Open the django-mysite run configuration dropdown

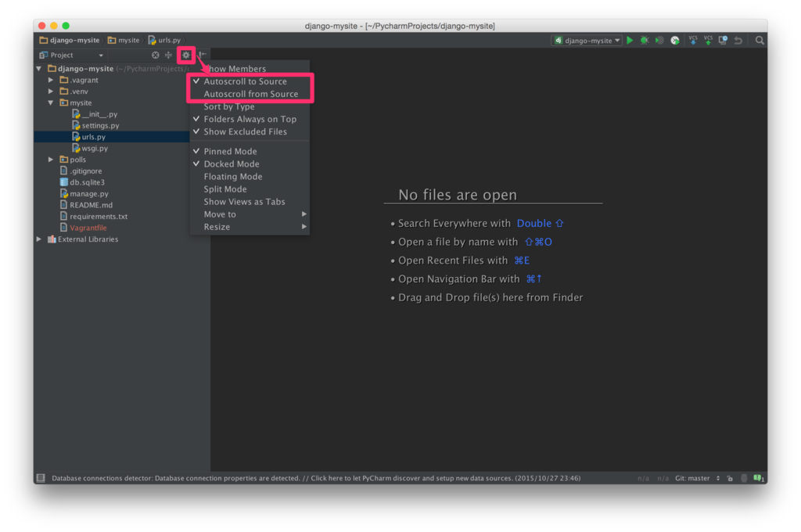coord(587,40)
